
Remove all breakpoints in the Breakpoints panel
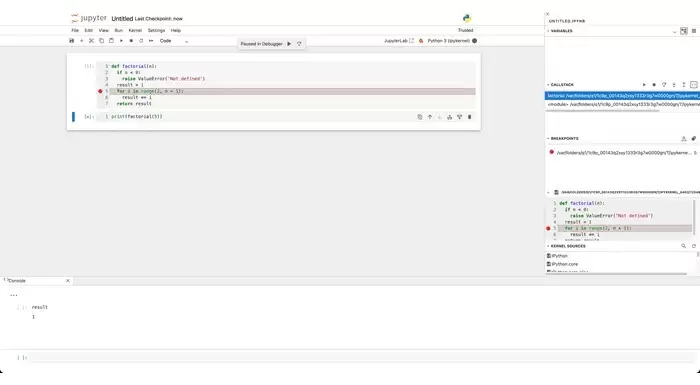tap(693, 138)
